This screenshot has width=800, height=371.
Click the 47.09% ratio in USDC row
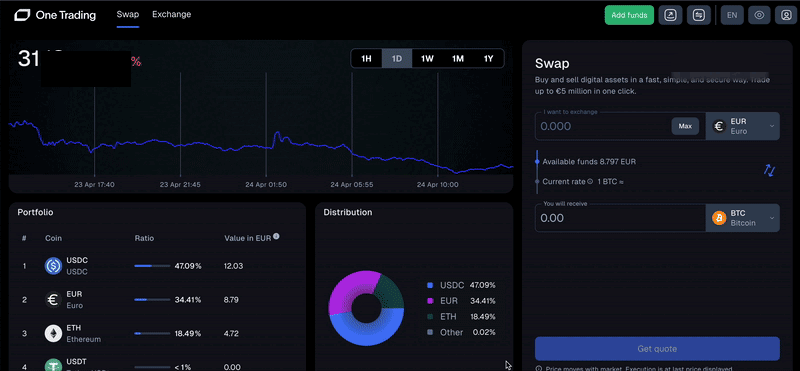[188, 266]
